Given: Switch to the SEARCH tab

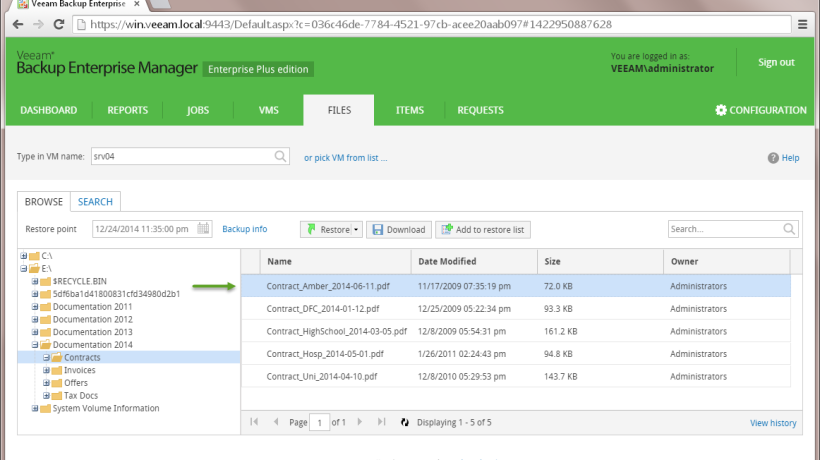Looking at the screenshot, I should 95,201.
